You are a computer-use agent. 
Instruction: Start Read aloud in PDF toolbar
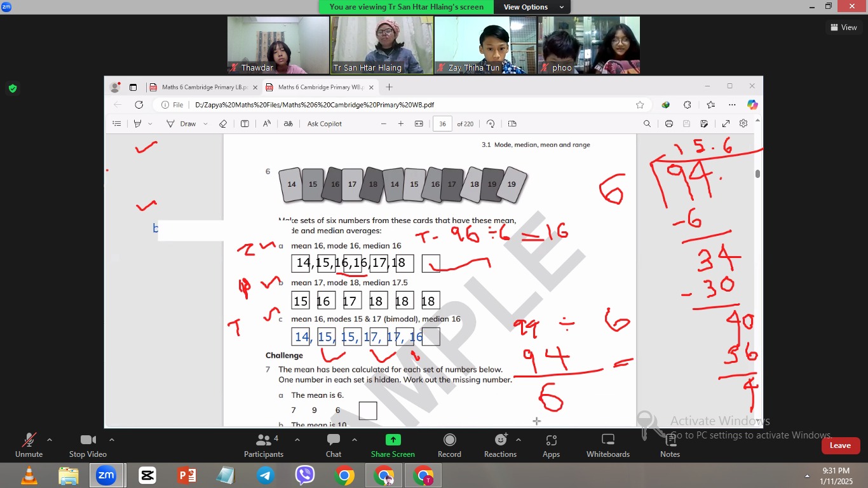pyautogui.click(x=267, y=124)
